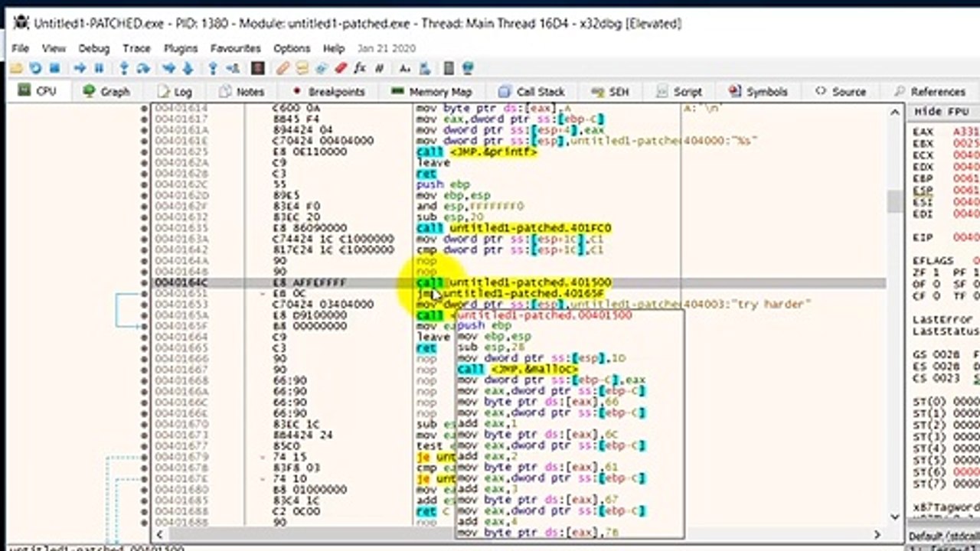
Task: Click the globe check-for-updates icon
Action: point(468,68)
